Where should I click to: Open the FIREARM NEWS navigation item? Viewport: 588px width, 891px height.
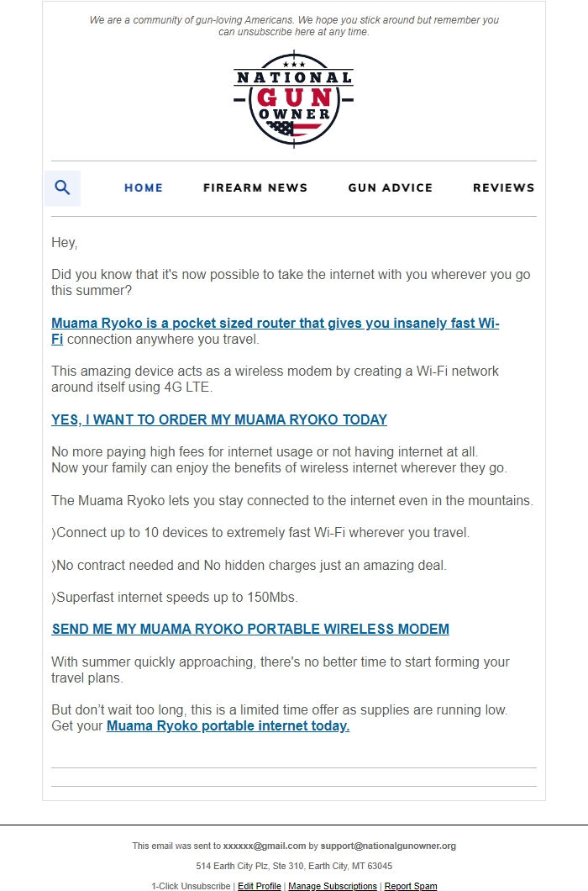pyautogui.click(x=255, y=187)
